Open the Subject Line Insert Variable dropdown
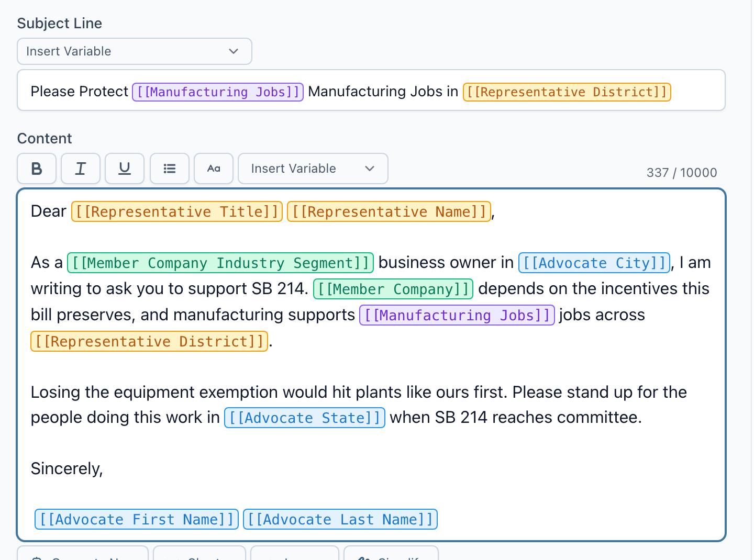The height and width of the screenshot is (560, 754). 135,51
